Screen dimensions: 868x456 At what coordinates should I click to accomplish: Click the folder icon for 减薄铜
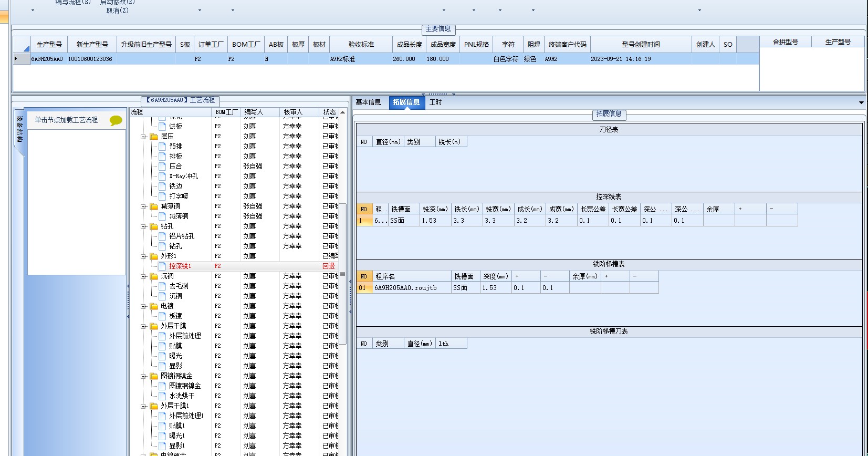click(154, 206)
